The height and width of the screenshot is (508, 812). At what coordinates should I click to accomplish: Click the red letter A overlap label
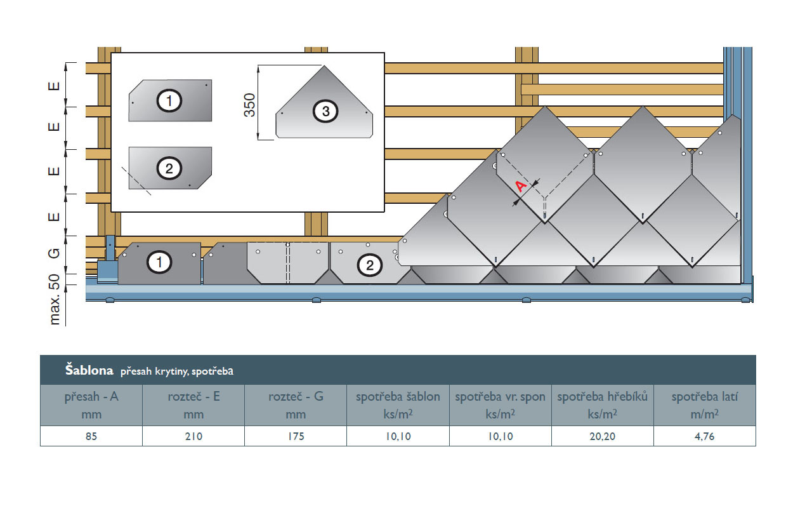click(521, 185)
